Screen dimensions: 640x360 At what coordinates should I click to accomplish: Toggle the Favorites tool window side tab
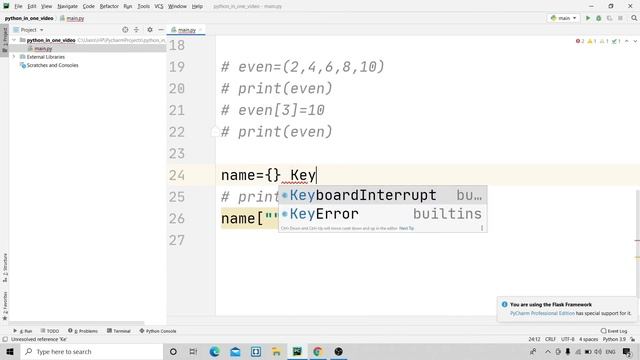4,306
